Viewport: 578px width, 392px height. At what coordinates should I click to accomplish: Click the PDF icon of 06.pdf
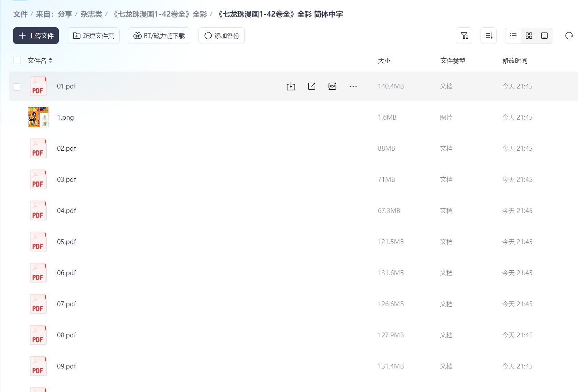[x=38, y=273]
